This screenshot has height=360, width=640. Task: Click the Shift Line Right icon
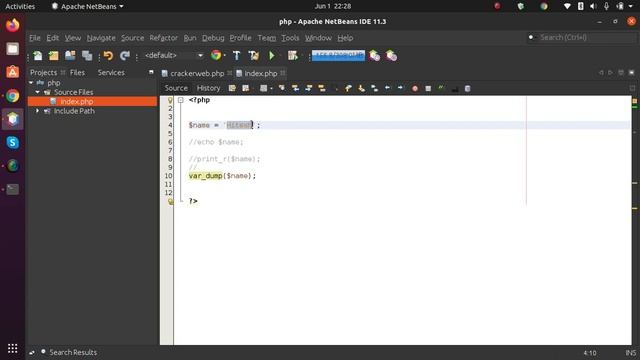click(x=400, y=88)
